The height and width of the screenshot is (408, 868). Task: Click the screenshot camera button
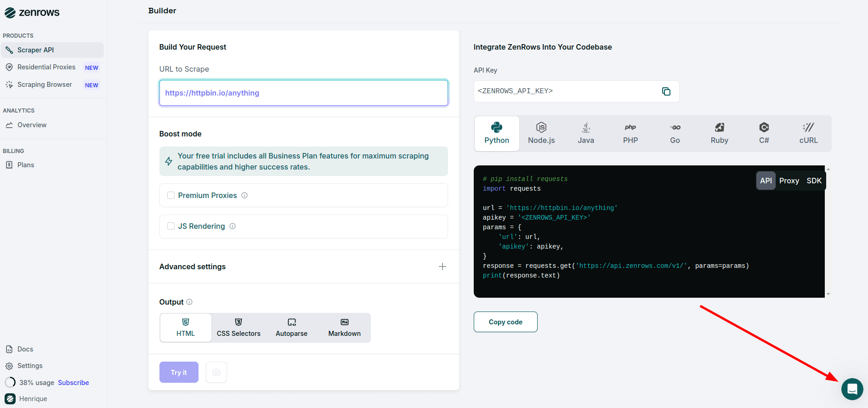click(x=216, y=372)
